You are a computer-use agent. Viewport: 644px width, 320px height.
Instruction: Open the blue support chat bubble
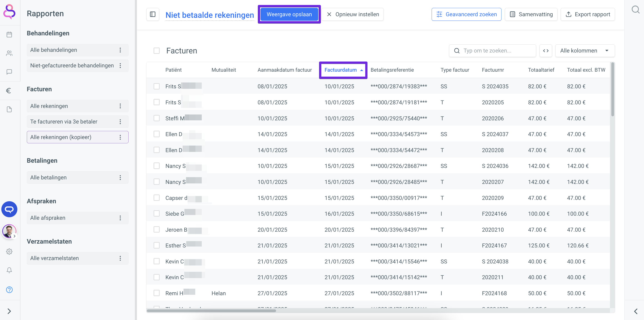tap(9, 209)
